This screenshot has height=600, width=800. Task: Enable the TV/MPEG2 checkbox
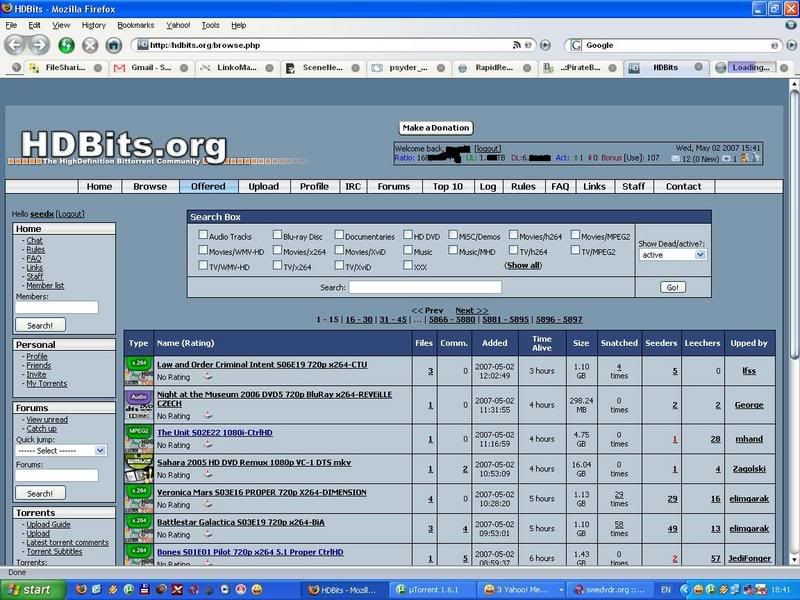click(x=576, y=250)
